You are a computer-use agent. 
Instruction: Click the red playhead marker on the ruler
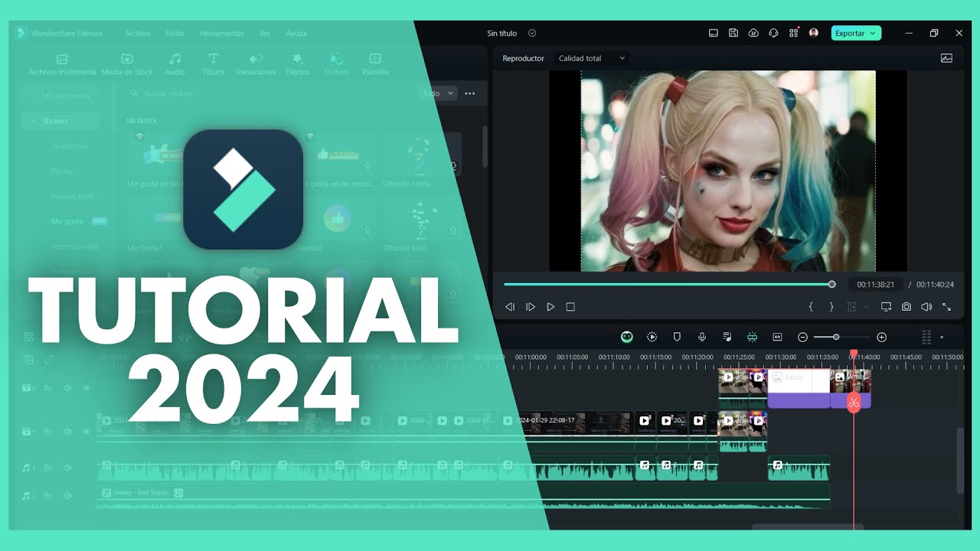tap(854, 354)
